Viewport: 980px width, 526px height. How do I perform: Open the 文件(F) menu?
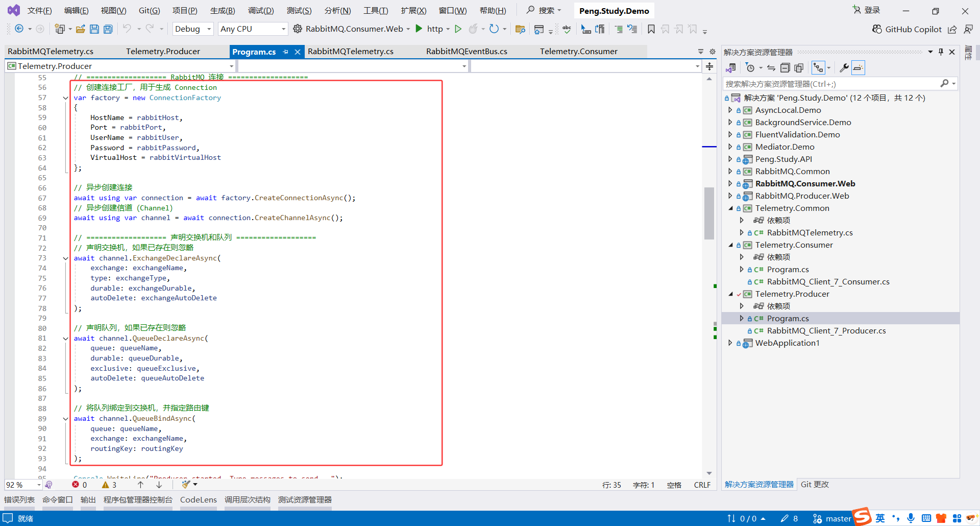point(39,11)
